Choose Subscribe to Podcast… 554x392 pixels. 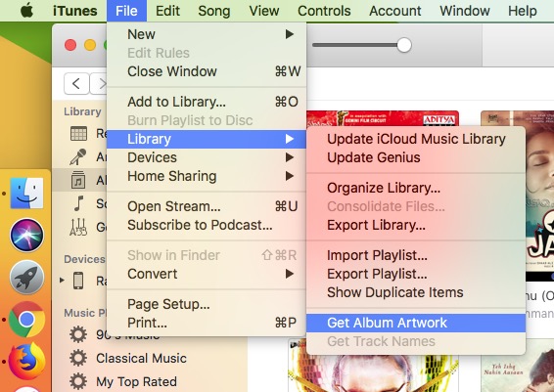pyautogui.click(x=207, y=225)
